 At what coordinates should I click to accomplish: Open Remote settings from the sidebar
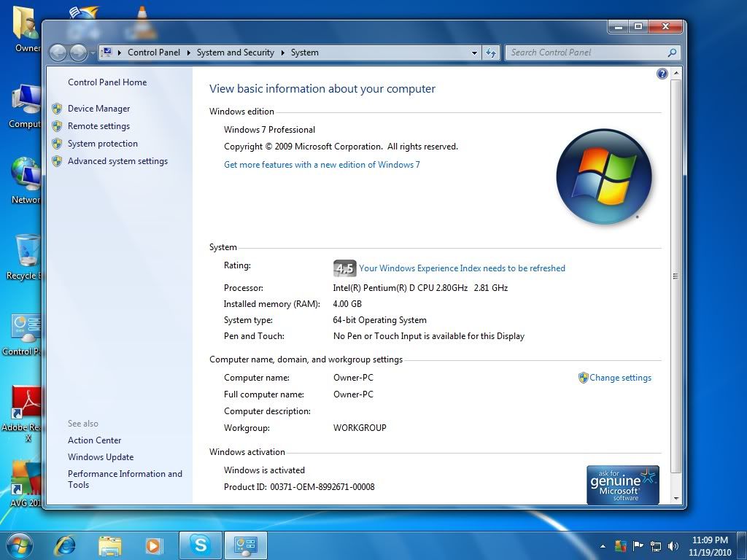98,126
